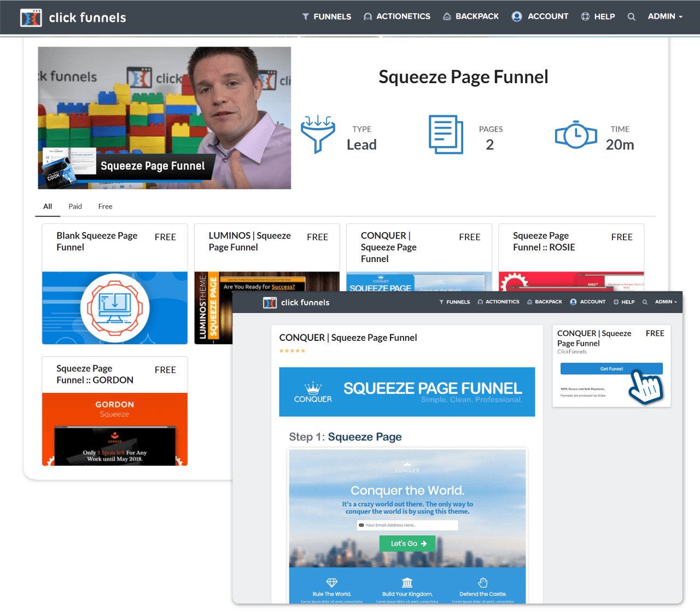Open the search magnifier in top navigation

coord(631,17)
